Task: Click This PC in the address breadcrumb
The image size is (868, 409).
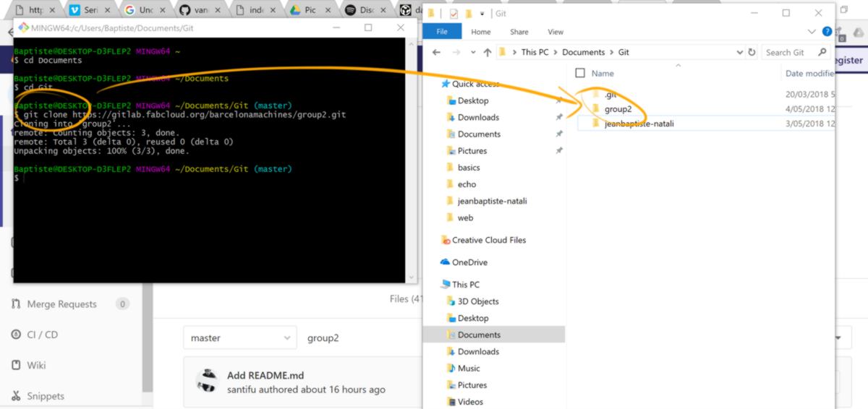Action: click(535, 53)
